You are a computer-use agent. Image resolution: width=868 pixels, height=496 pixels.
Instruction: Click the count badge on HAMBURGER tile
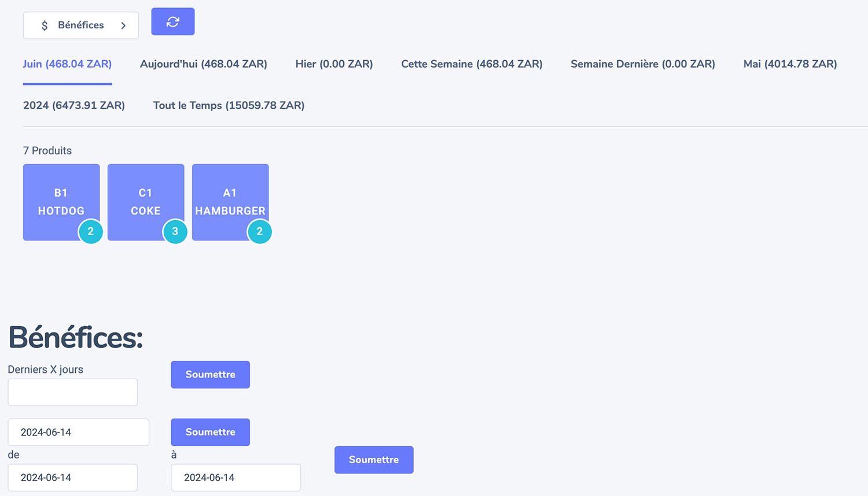point(260,231)
